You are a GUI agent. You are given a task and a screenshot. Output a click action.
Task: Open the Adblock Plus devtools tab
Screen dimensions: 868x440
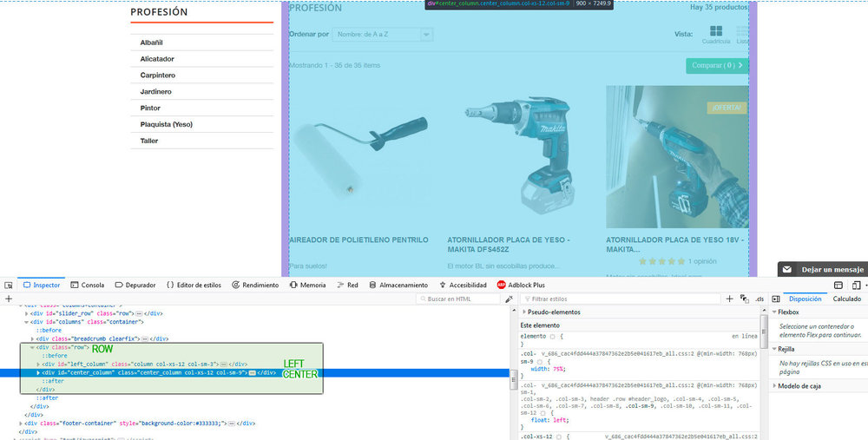520,285
